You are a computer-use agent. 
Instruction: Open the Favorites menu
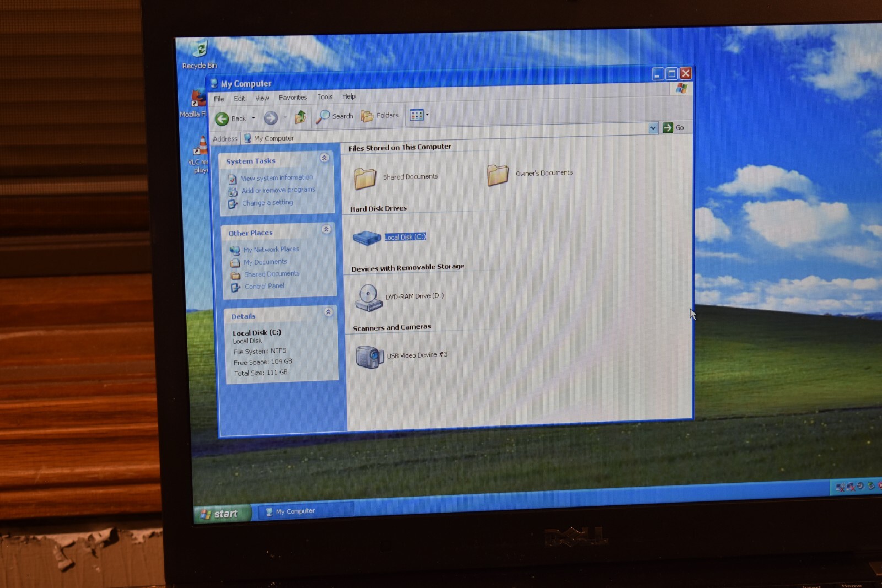(293, 97)
